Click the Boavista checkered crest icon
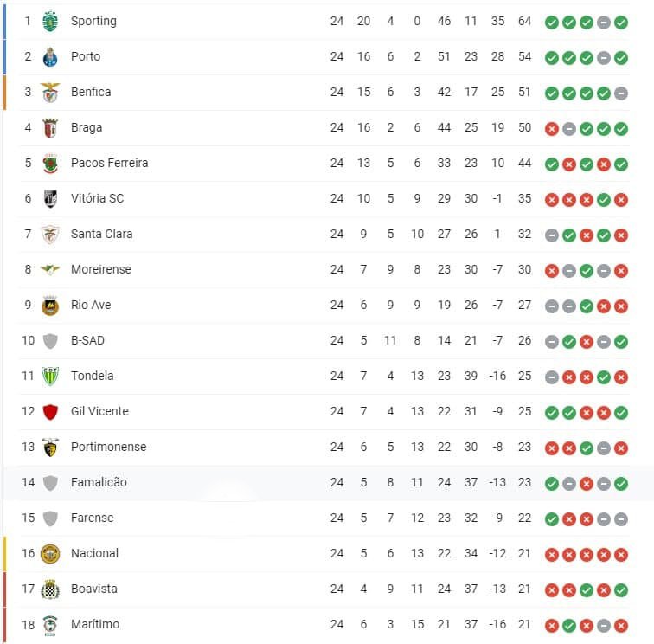 tap(50, 589)
